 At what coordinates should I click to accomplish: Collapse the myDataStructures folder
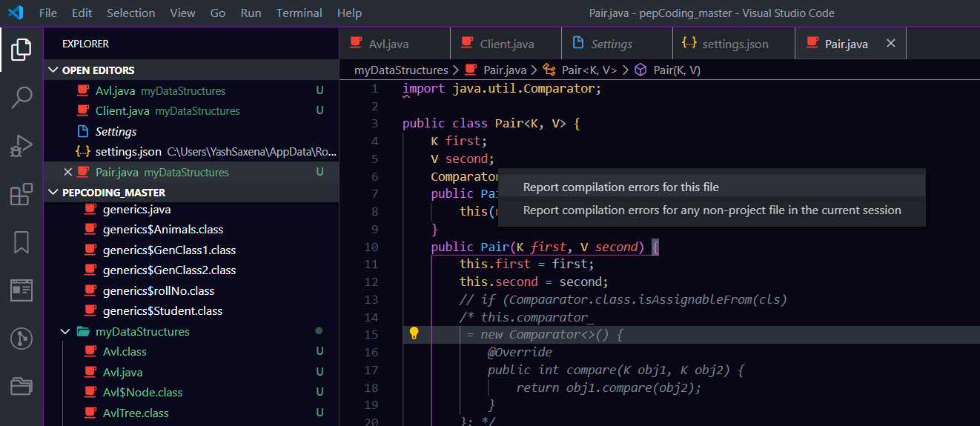click(191, 331)
